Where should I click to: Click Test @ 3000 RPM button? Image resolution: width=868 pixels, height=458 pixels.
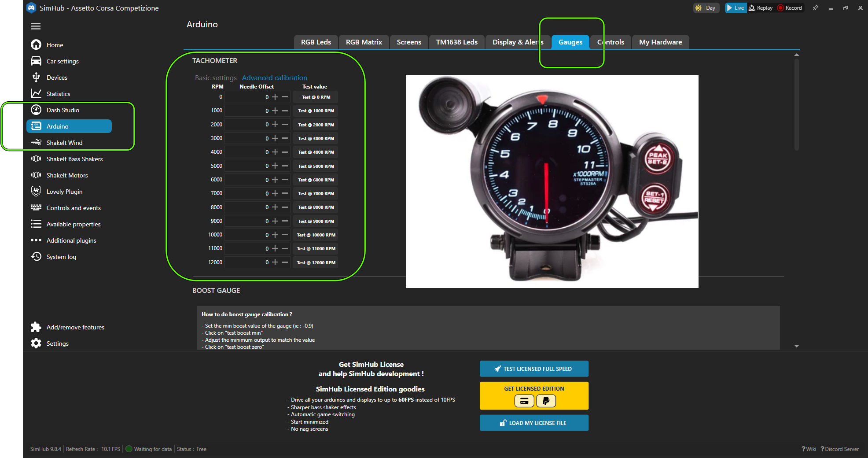(316, 138)
